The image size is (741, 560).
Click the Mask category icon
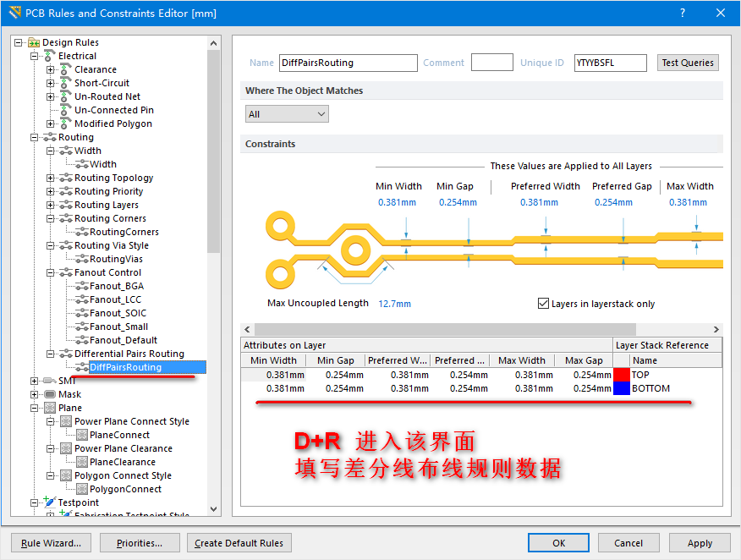pyautogui.click(x=49, y=394)
